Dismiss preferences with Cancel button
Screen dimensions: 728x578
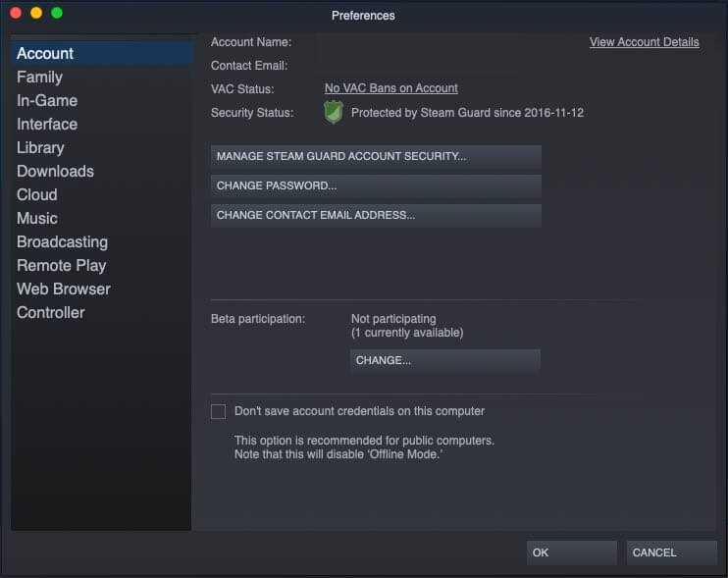[x=672, y=552]
